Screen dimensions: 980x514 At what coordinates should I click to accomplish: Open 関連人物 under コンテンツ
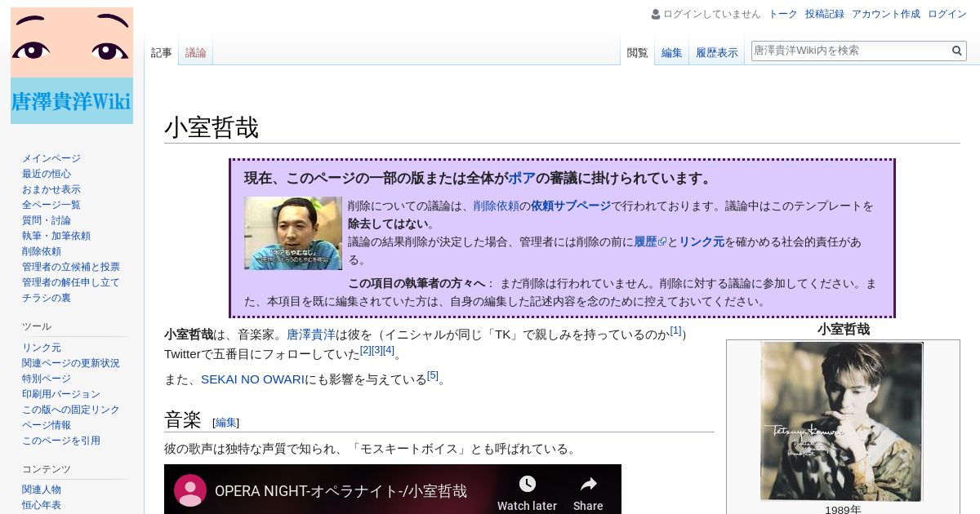pyautogui.click(x=42, y=490)
